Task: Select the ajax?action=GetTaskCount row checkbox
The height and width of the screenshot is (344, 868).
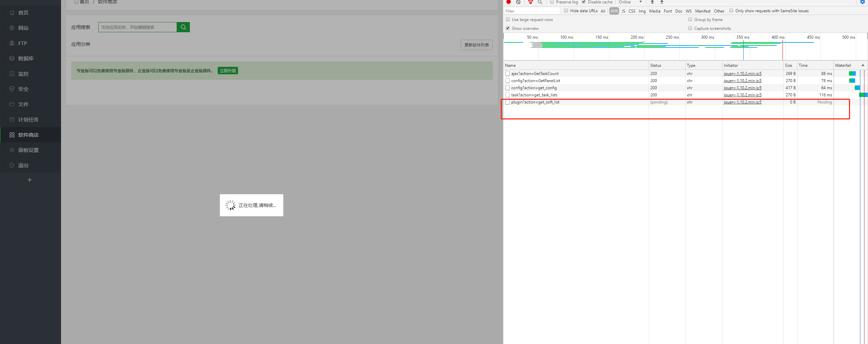Action: click(x=508, y=74)
